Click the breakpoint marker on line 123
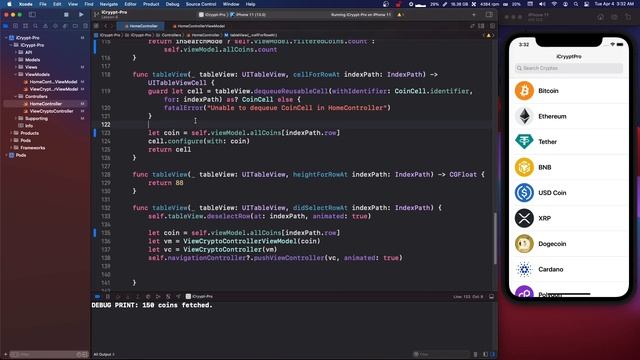Viewport: 640px width, 360px height. [x=95, y=133]
